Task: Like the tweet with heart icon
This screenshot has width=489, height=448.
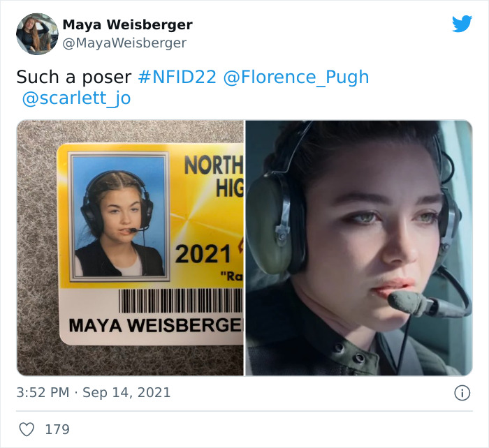Action: pyautogui.click(x=27, y=429)
